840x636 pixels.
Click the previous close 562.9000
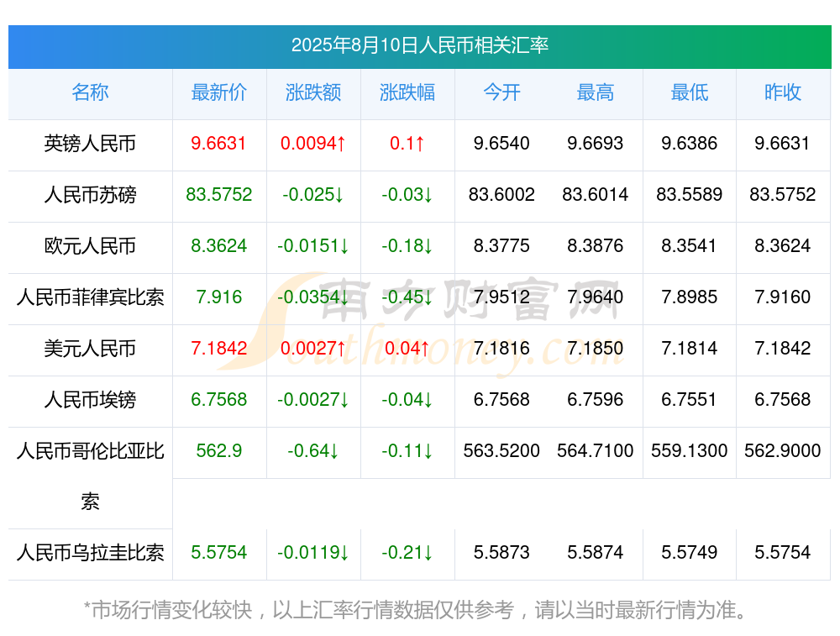pos(783,450)
